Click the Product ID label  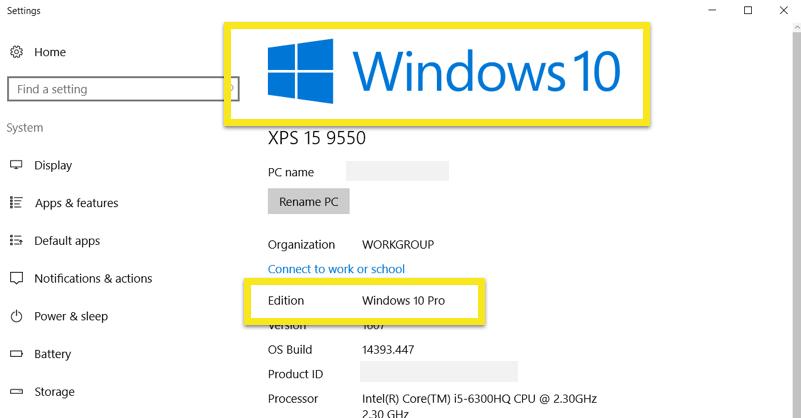(x=295, y=374)
